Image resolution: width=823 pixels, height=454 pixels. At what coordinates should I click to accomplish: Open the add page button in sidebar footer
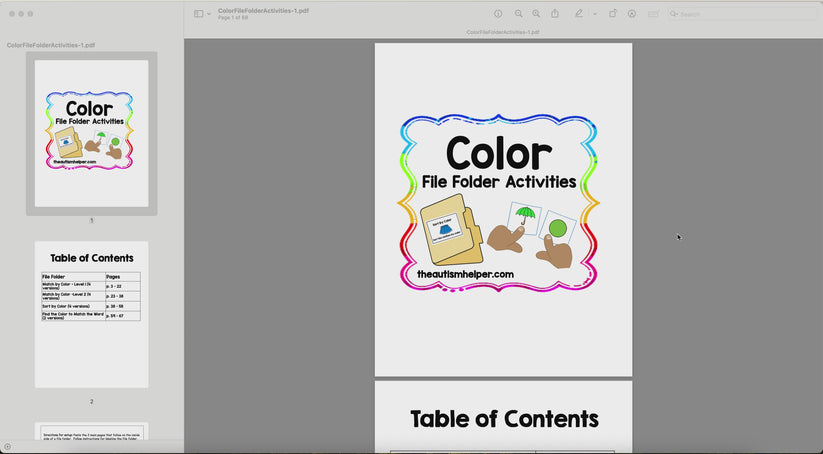(x=7, y=447)
